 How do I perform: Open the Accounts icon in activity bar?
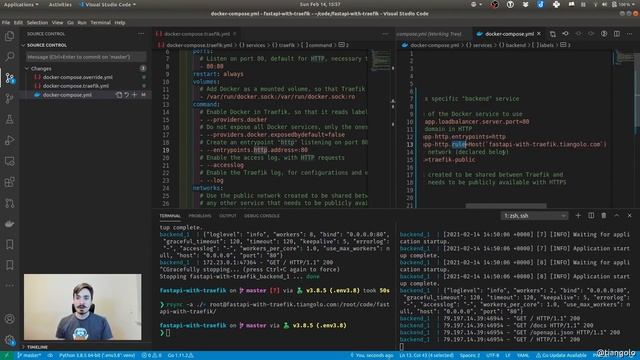point(9,319)
